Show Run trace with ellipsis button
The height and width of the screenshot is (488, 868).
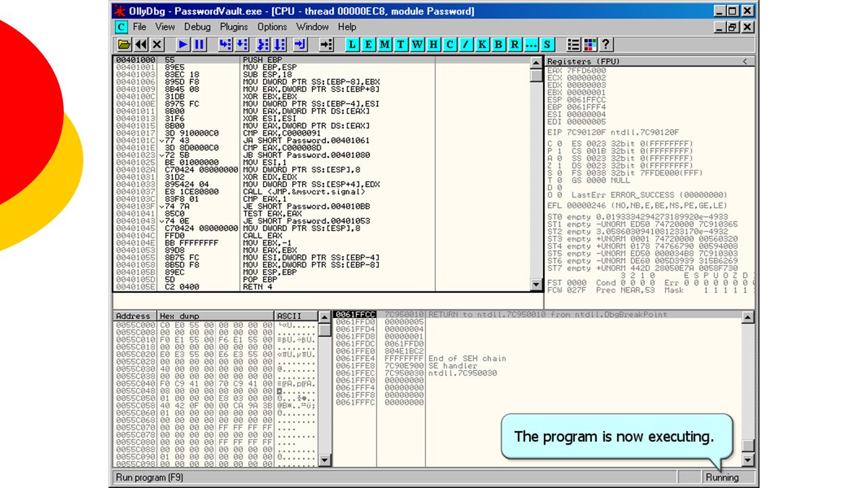click(531, 45)
